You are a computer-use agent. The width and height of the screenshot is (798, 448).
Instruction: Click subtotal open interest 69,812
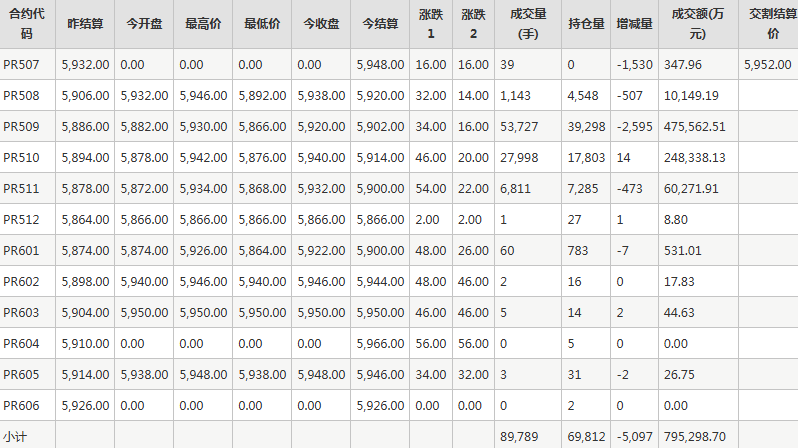coord(587,437)
